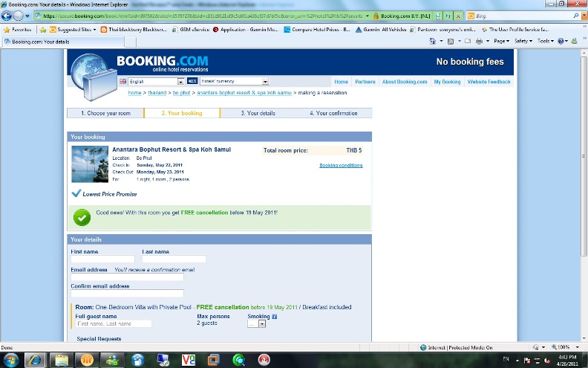The height and width of the screenshot is (368, 588).
Task: Click the Lowest Price Promise text
Action: pyautogui.click(x=109, y=194)
